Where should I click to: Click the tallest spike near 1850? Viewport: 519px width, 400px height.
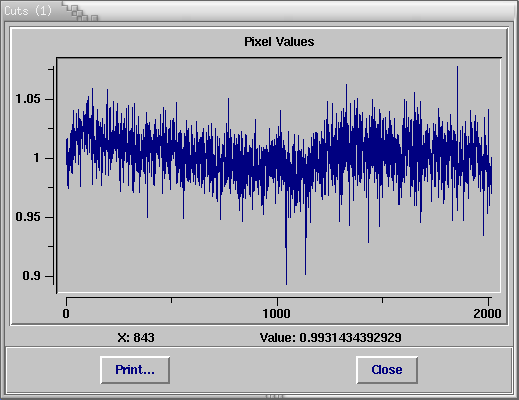(x=457, y=100)
